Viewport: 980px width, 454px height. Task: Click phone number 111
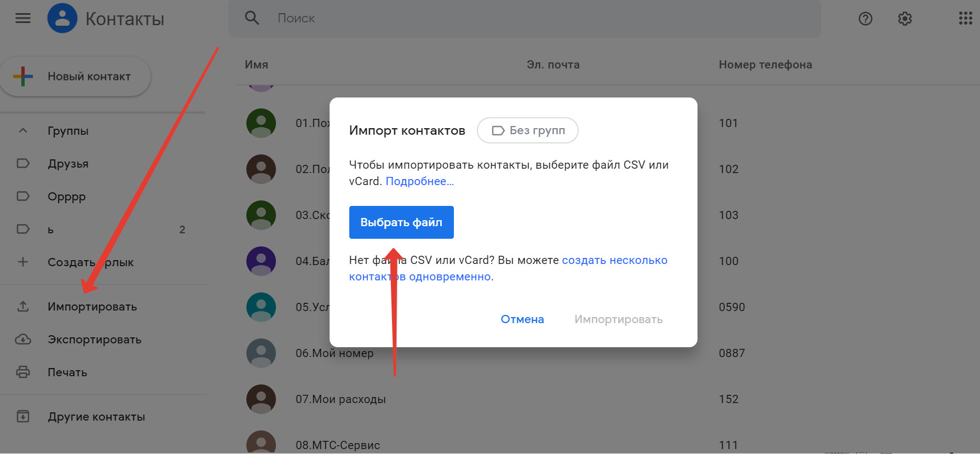728,445
